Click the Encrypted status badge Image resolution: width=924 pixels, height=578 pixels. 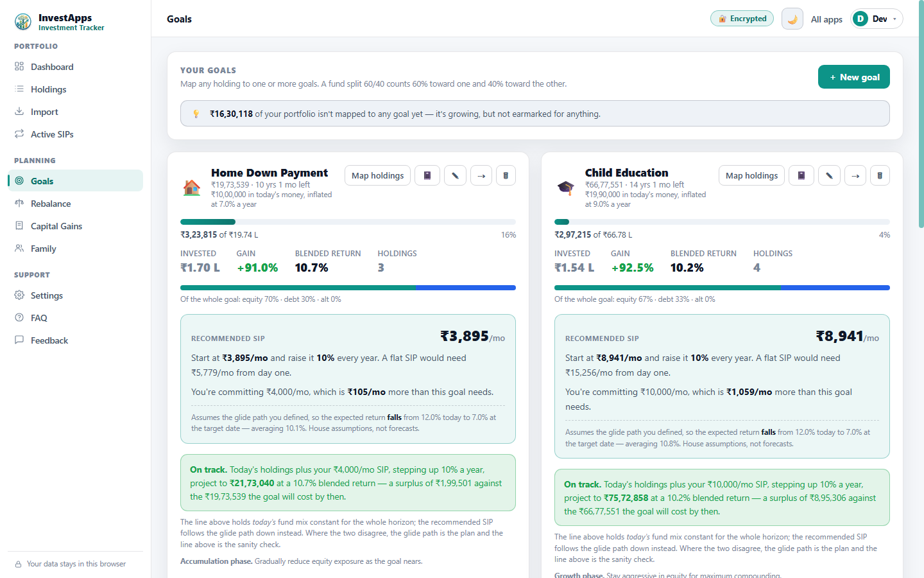point(742,19)
